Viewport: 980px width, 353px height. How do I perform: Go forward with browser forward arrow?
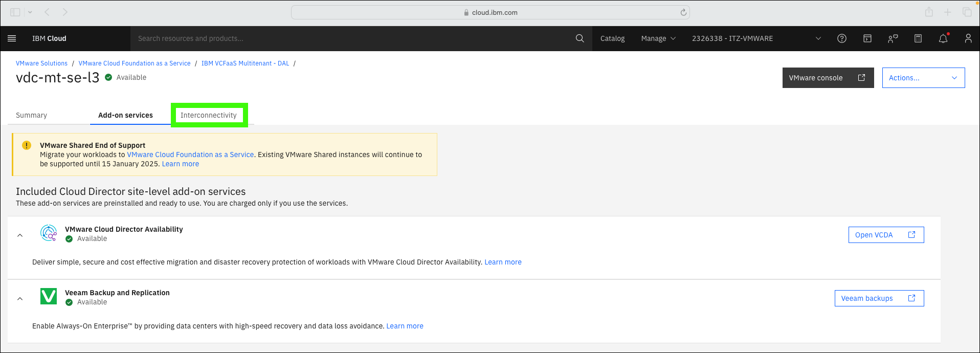[65, 12]
